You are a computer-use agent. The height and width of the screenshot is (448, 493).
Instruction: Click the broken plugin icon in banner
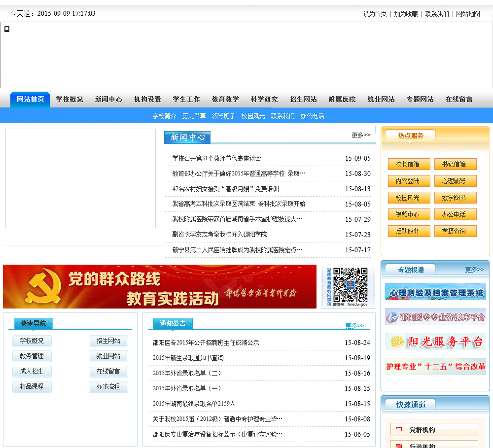(7, 29)
